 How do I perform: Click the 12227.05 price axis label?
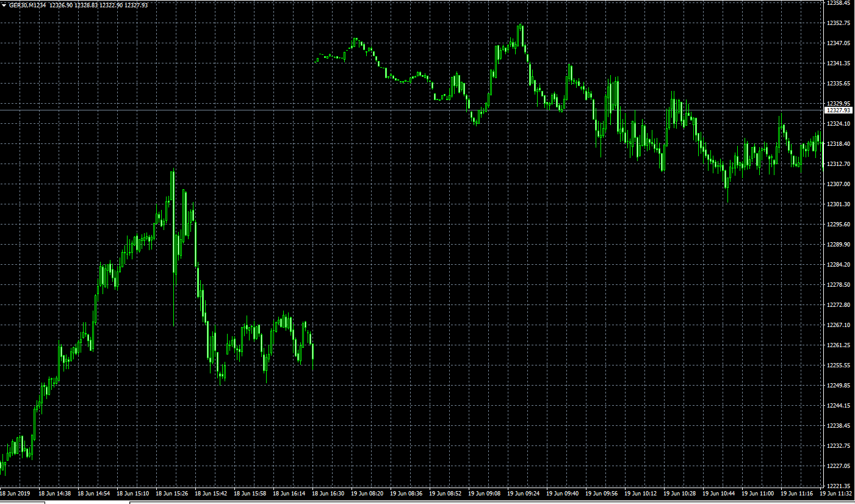tap(839, 466)
